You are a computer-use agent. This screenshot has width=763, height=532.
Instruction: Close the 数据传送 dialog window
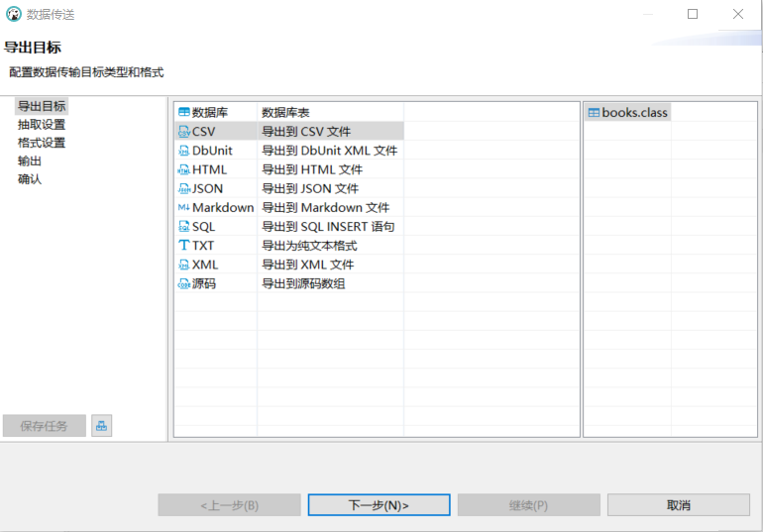(738, 14)
